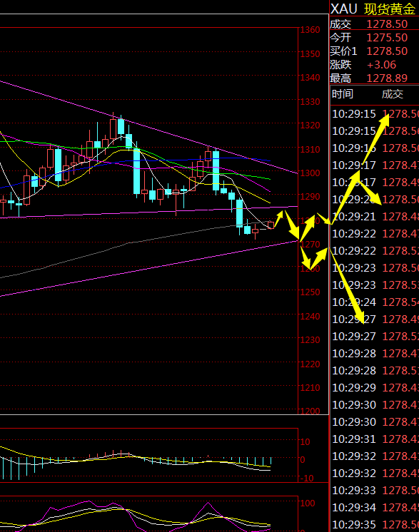Click the 1360 price axis label
This screenshot has width=419, height=532.
point(310,30)
